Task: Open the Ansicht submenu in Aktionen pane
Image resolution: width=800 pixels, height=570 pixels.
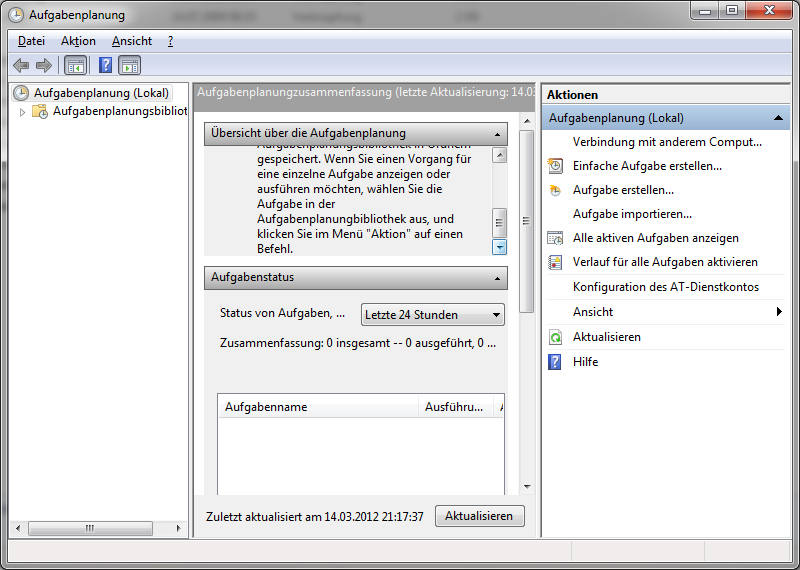Action: 665,312
